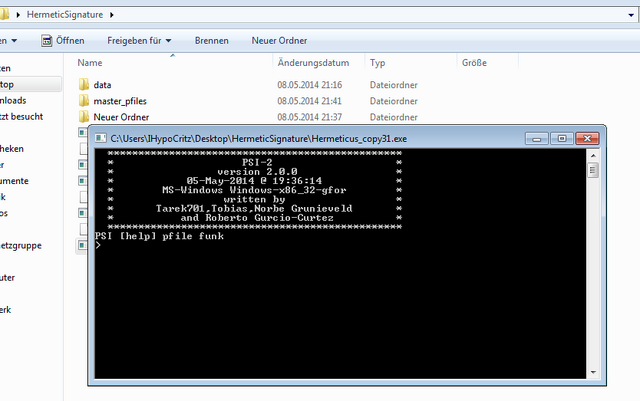The height and width of the screenshot is (401, 640).
Task: Click date 08.05.2014 21:41
Action: 309,101
